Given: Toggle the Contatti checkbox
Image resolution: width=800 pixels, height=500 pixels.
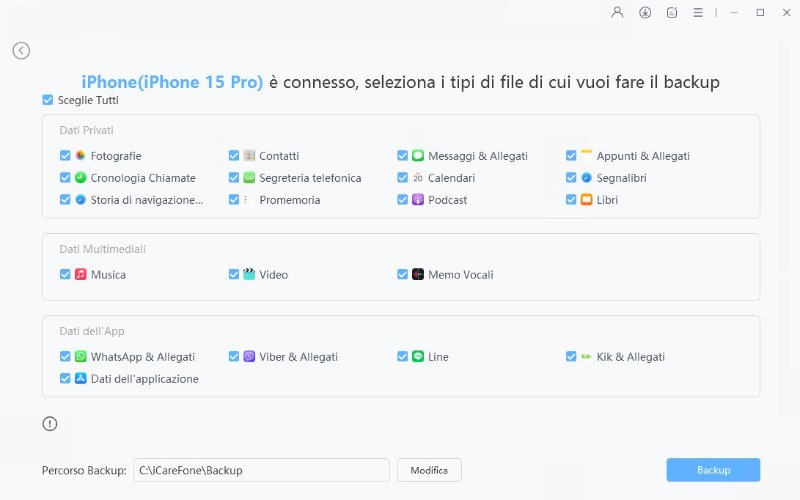Looking at the screenshot, I should [x=234, y=156].
